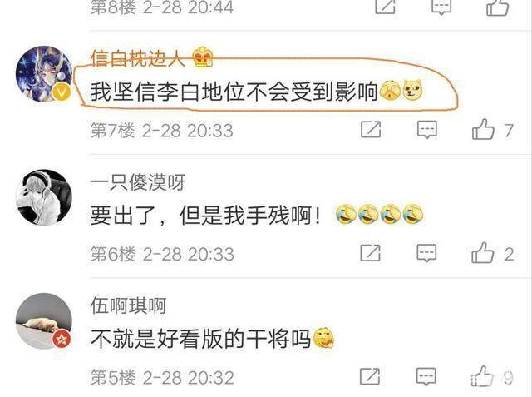Viewport: 532px width, 397px height.
Task: Open profile of user 一只傻漠呀
Action: click(138, 182)
